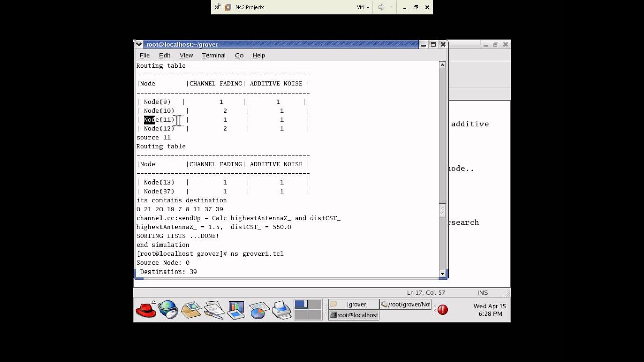
Task: Click the Node(9) row
Action: [221, 102]
